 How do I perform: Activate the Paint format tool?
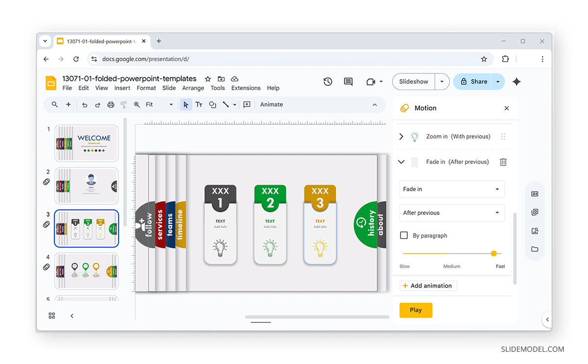(x=123, y=104)
